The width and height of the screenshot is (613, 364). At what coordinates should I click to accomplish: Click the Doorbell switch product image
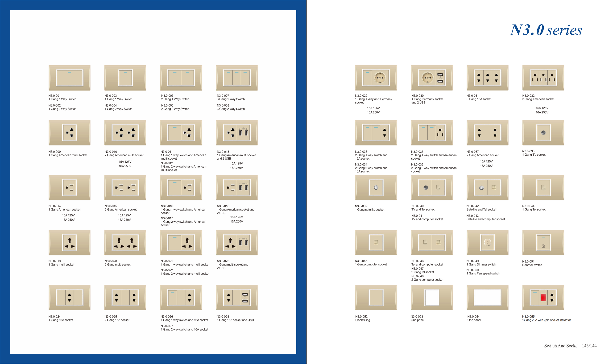click(x=543, y=243)
